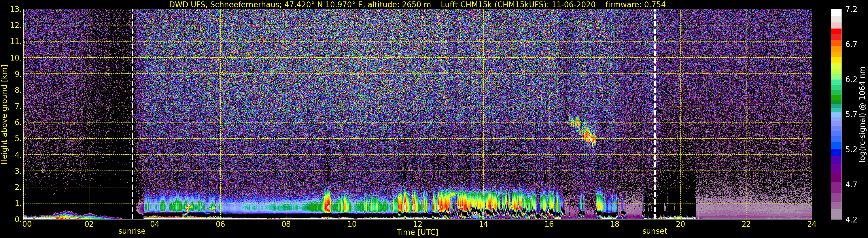Click the white dashed sunrise marker line
The height and width of the screenshot is (238, 868).
132,114
